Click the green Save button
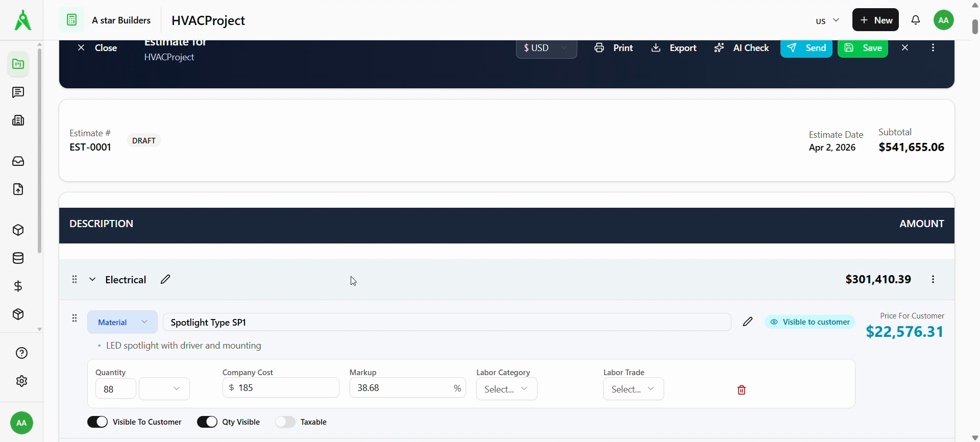This screenshot has width=980, height=442. tap(863, 48)
